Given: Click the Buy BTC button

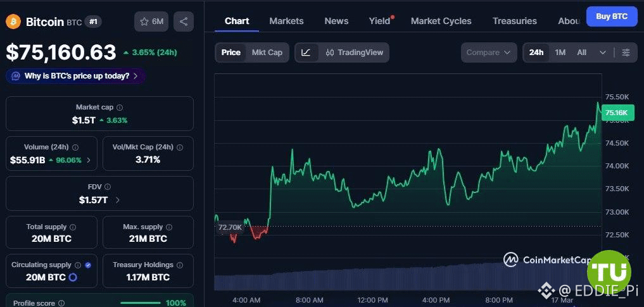Looking at the screenshot, I should (612, 16).
